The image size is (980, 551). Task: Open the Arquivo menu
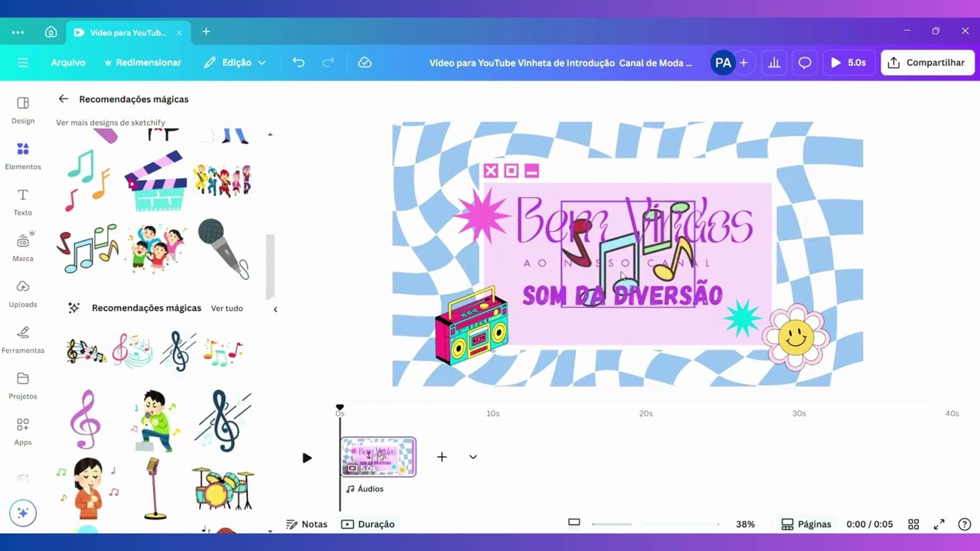[68, 63]
